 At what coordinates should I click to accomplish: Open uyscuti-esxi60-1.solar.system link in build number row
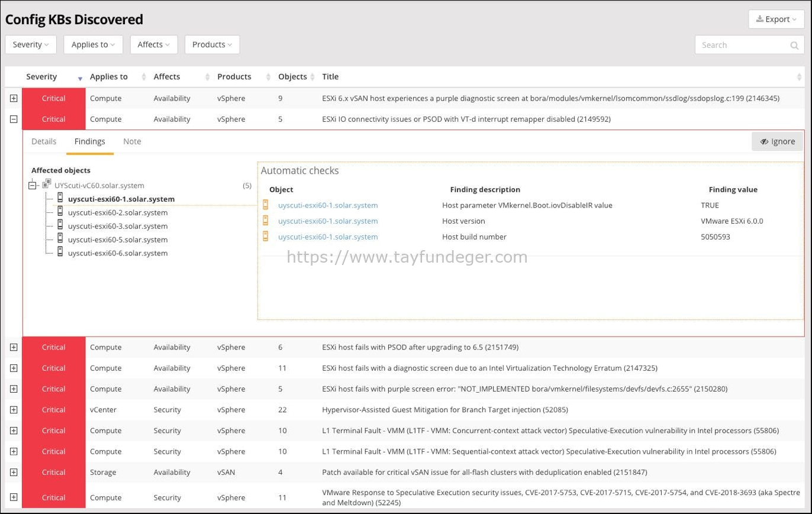click(x=328, y=237)
